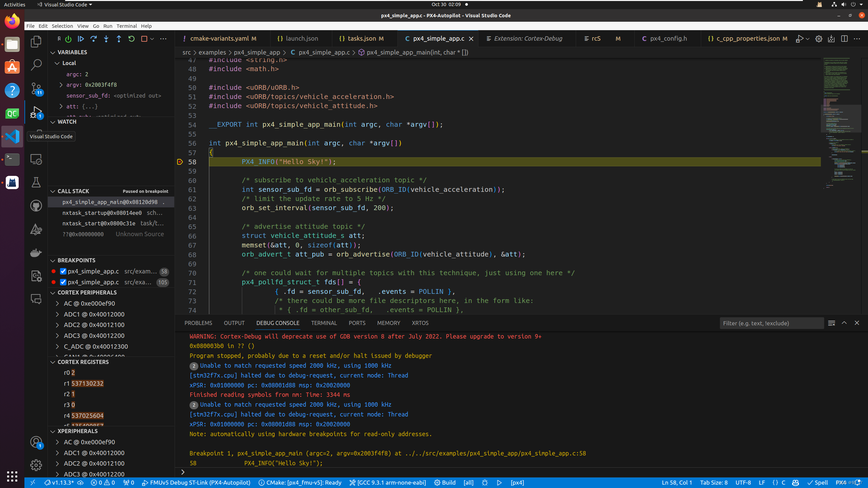Switch to launch.json tab
Image resolution: width=868 pixels, height=488 pixels.
[301, 39]
